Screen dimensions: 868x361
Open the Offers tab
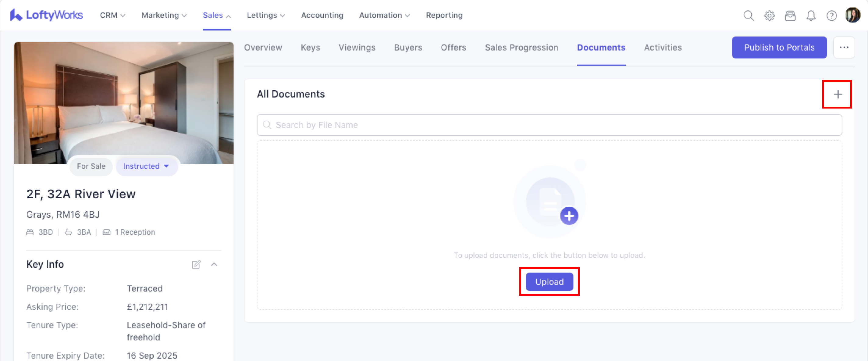pos(453,48)
